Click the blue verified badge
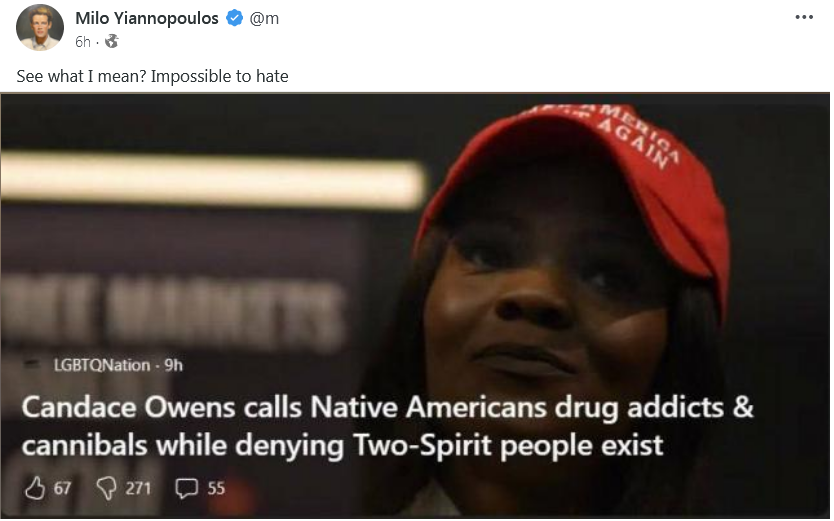This screenshot has width=834, height=521. click(x=235, y=18)
